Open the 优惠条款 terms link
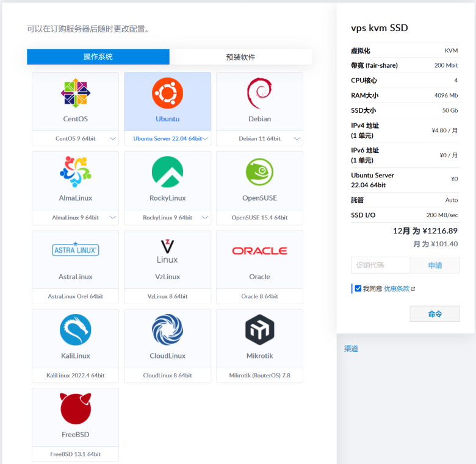Image resolution: width=476 pixels, height=464 pixels. tap(397, 289)
